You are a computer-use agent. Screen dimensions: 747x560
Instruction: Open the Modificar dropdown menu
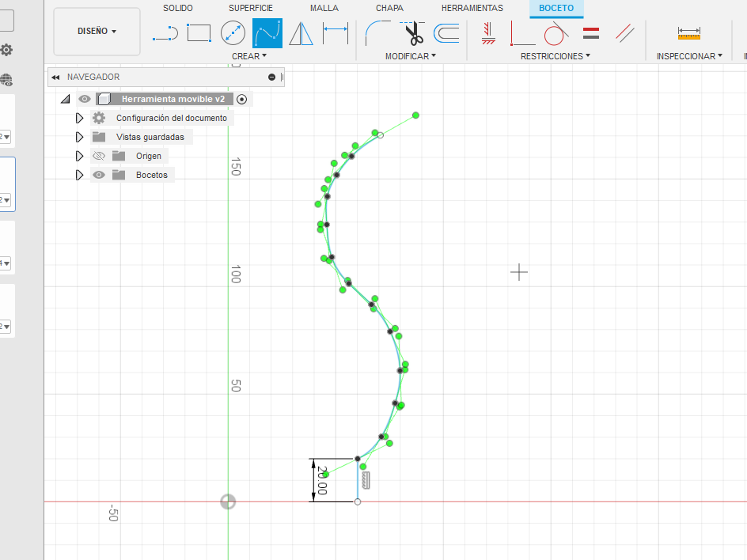pyautogui.click(x=410, y=56)
